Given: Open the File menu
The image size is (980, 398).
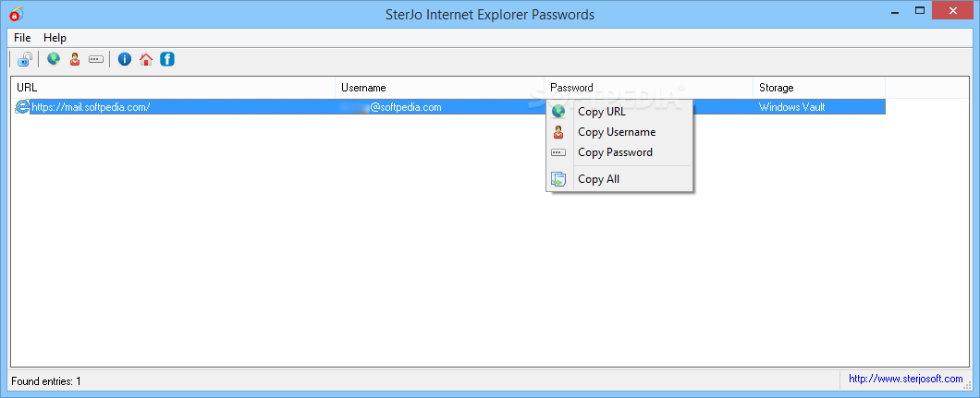Looking at the screenshot, I should click(x=22, y=38).
